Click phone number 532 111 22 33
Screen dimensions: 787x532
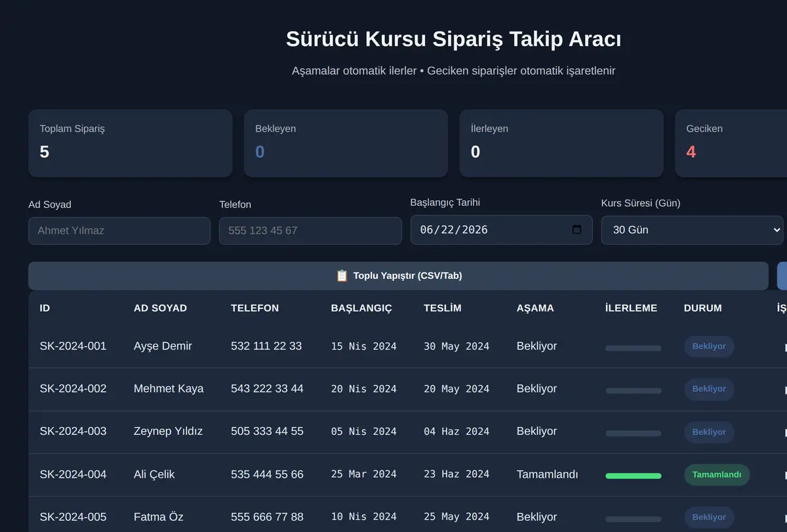click(x=266, y=346)
